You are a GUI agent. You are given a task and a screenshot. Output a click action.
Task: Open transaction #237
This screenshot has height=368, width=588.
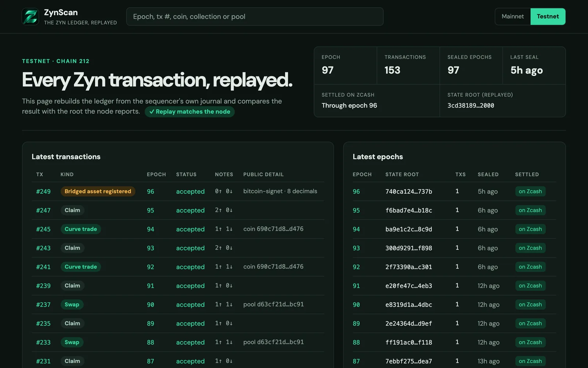pos(43,305)
